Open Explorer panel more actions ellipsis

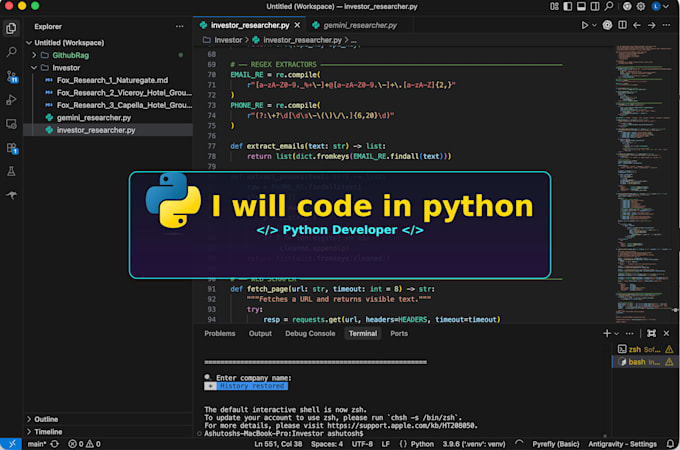click(180, 26)
